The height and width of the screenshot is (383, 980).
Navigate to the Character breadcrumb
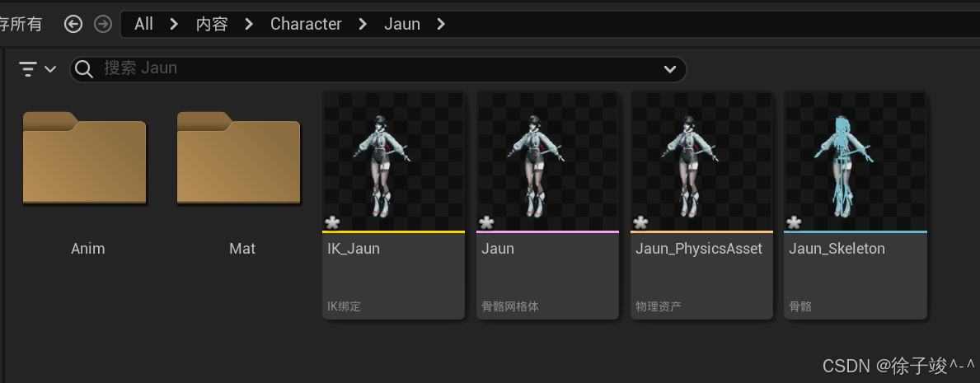[x=306, y=25]
